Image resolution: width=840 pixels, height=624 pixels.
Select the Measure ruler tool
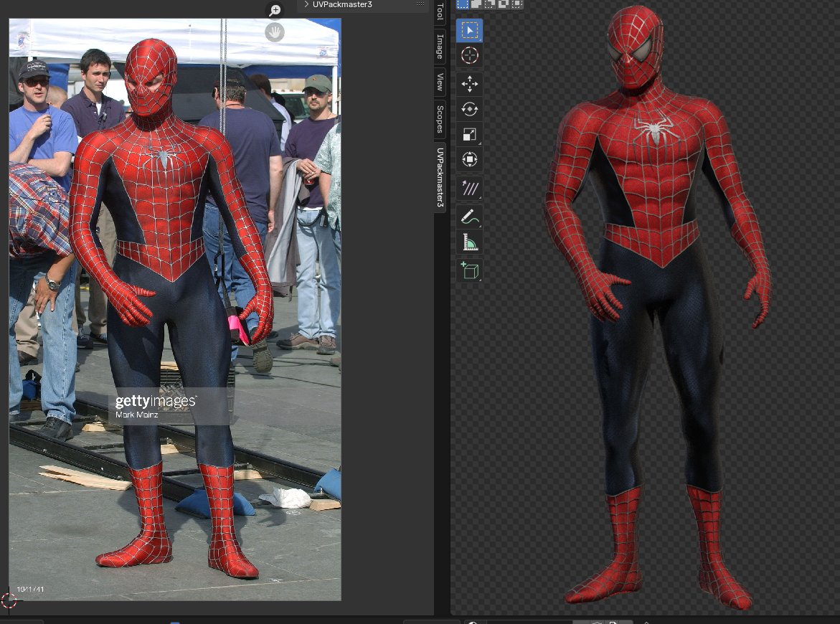[x=470, y=242]
